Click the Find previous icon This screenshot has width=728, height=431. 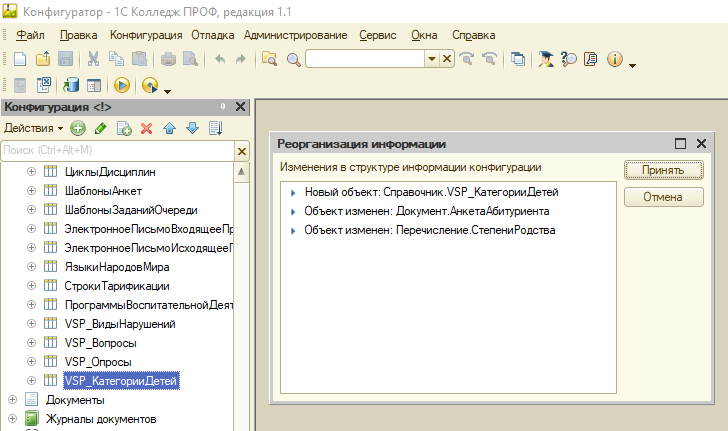[x=489, y=59]
